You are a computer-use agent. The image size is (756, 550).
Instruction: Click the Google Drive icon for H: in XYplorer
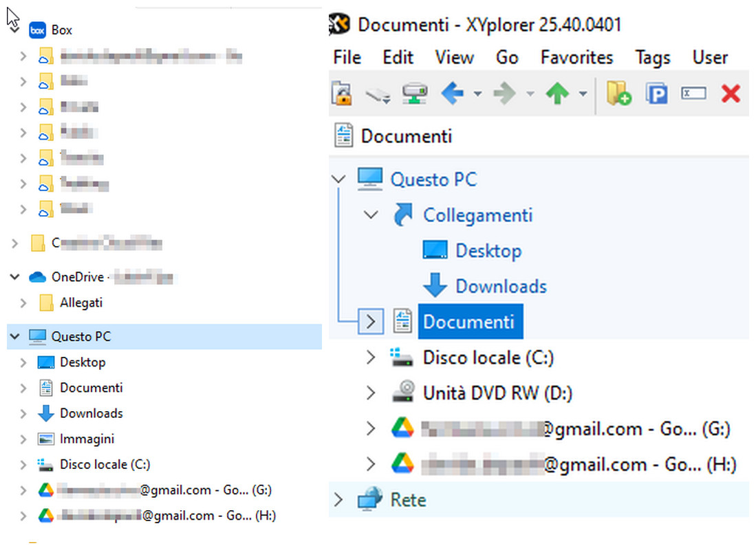pyautogui.click(x=402, y=463)
